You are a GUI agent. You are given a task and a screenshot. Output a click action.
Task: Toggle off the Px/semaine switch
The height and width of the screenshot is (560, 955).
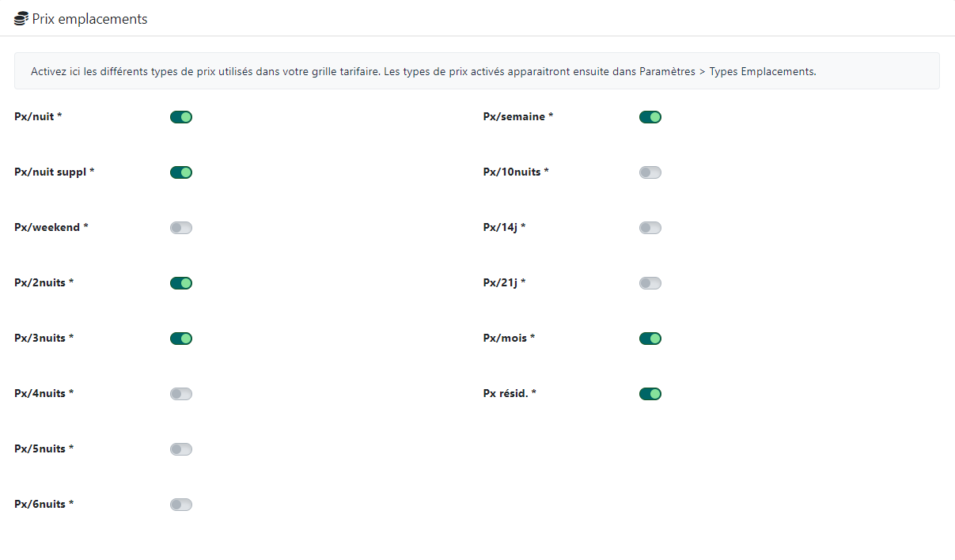(650, 117)
